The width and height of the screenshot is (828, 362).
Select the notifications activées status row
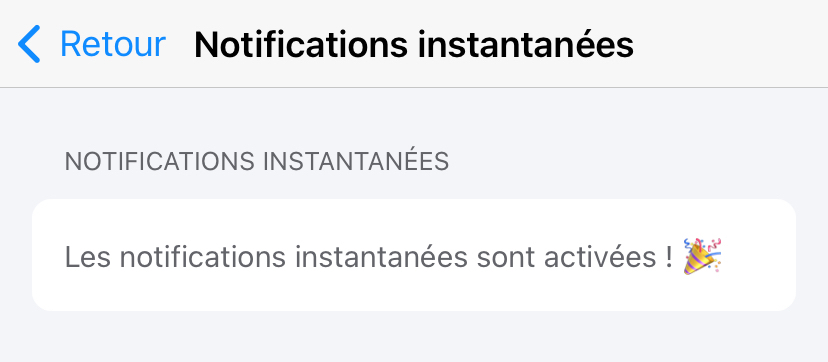[414, 255]
